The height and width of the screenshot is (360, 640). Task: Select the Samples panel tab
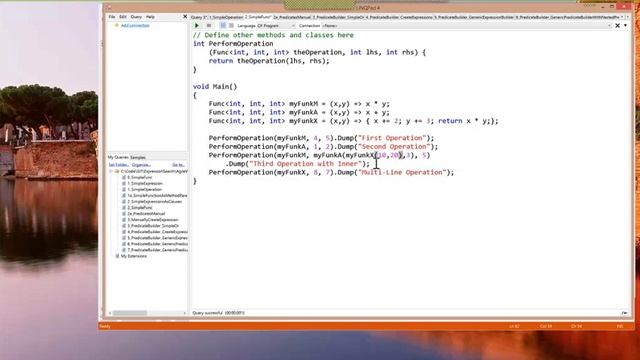coord(138,157)
